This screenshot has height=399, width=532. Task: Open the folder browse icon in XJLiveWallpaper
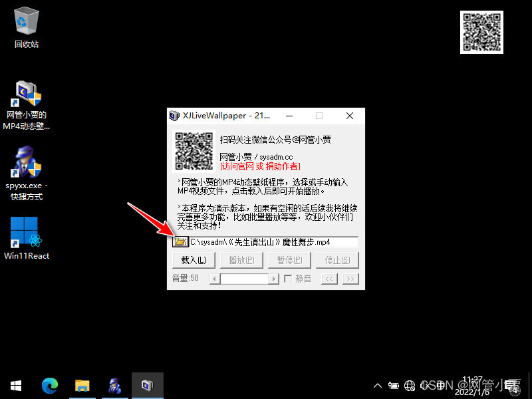pos(180,241)
